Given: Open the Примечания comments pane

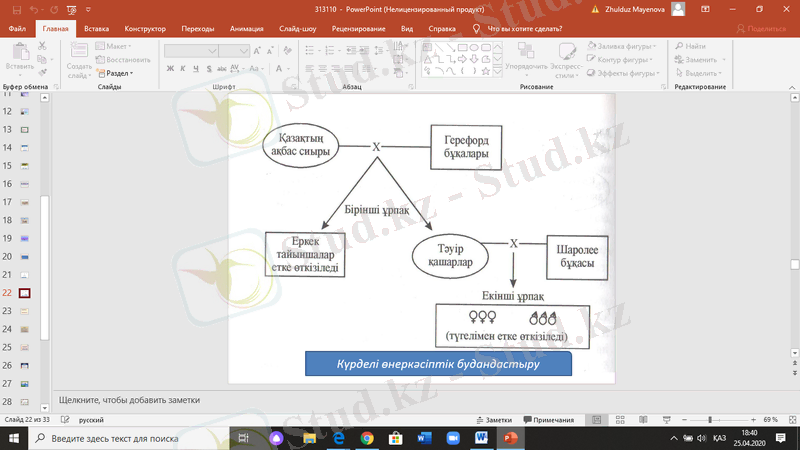Looking at the screenshot, I should click(549, 419).
